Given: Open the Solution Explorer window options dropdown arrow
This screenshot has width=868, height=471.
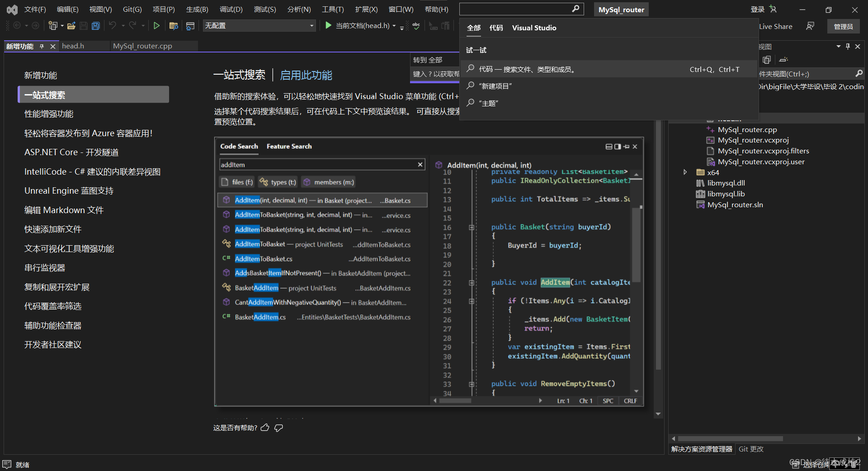Looking at the screenshot, I should coord(838,46).
